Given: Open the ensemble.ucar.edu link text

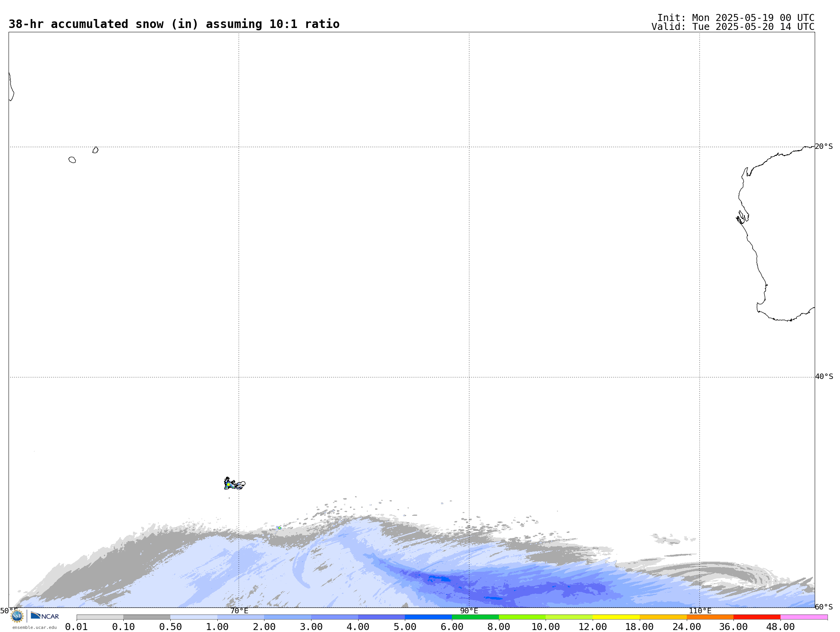Looking at the screenshot, I should 35,627.
